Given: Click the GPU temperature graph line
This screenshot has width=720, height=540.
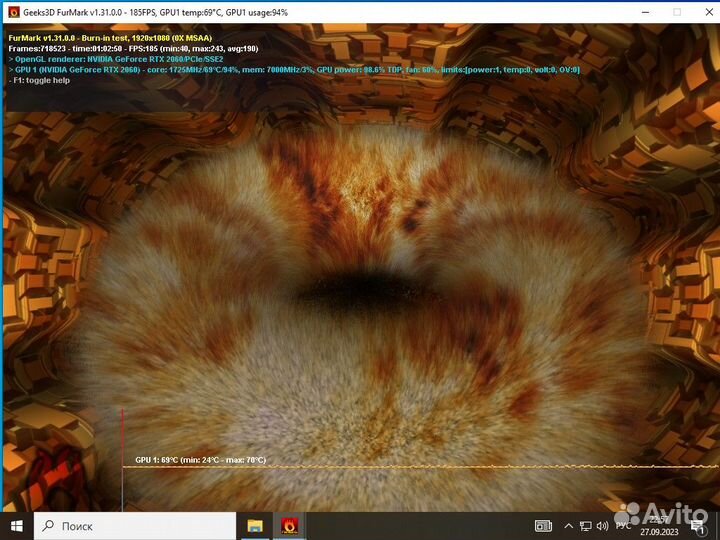Looking at the screenshot, I should (x=400, y=466).
